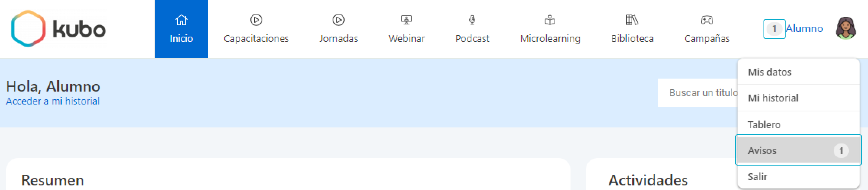Follow the Acceder a mi historial link

tap(53, 101)
